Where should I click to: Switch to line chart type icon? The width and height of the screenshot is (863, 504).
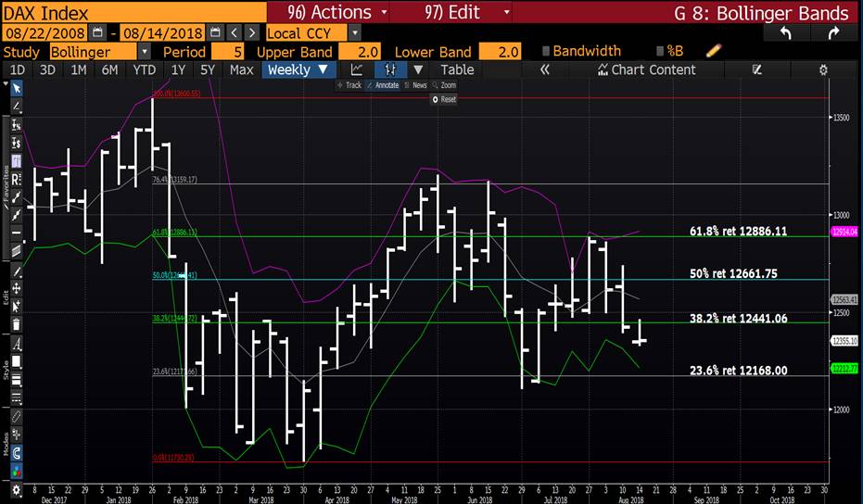[x=357, y=69]
